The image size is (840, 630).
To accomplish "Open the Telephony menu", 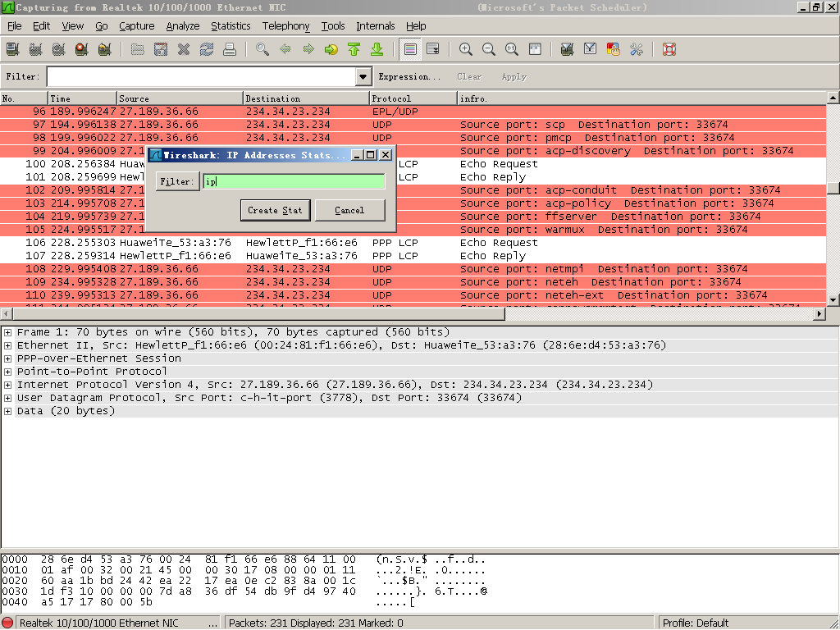I will coord(285,25).
